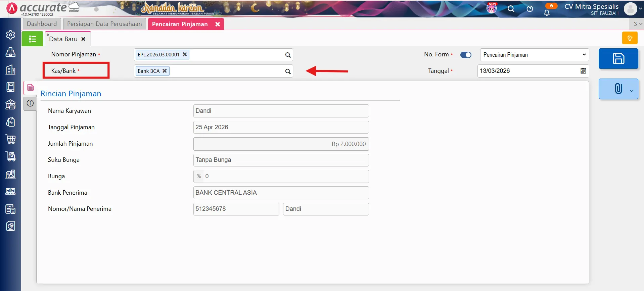644x291 pixels.
Task: Click the yellow lightbulb tips icon
Action: pyautogui.click(x=630, y=38)
